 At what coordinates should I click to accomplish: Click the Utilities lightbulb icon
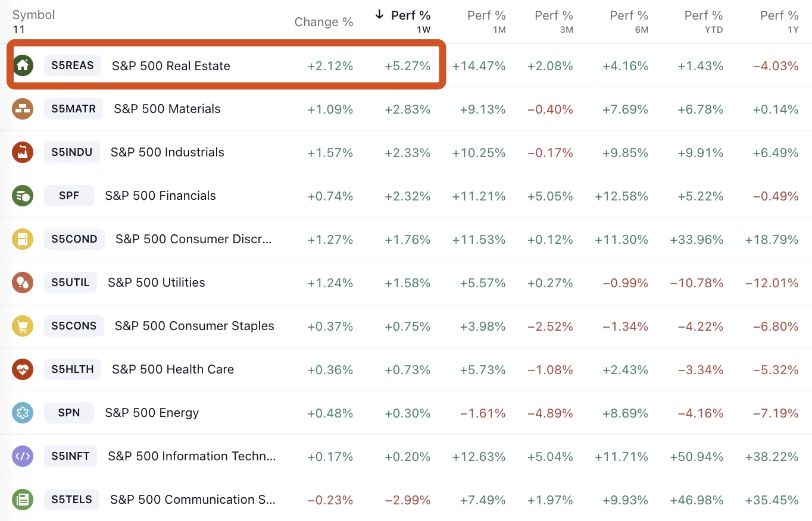pos(23,283)
